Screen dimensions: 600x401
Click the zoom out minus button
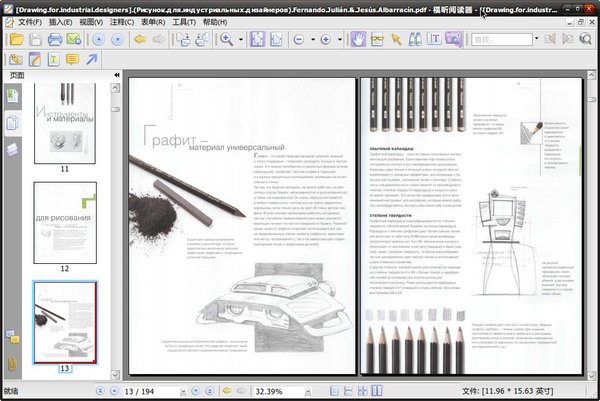pyautogui.click(x=300, y=39)
